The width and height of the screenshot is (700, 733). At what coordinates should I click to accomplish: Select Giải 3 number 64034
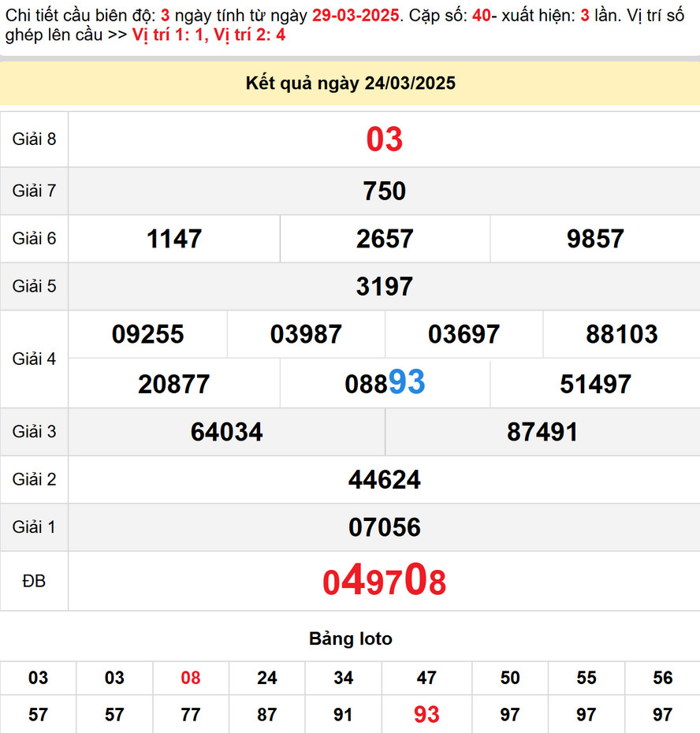226,432
